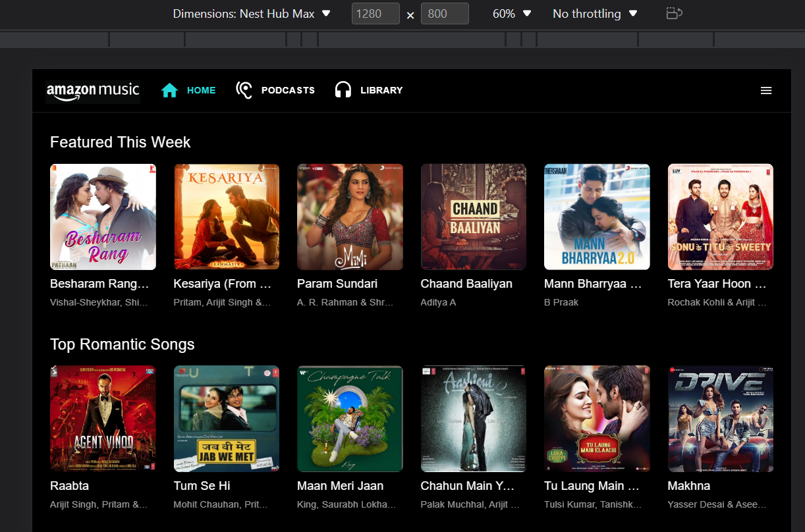Viewport: 805px width, 532px height.
Task: Open the Mimi Param Sundari cover
Action: pos(350,217)
